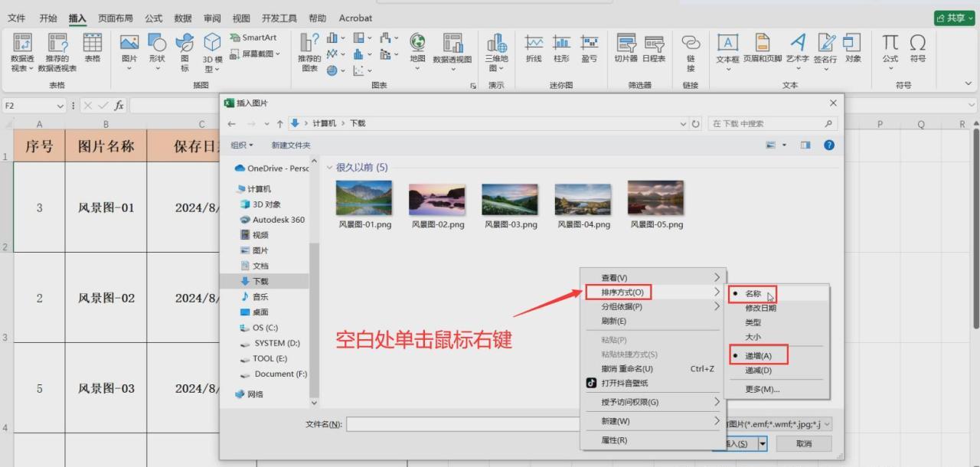
Task: Insert a Win/Loss sparkline
Action: coord(589,48)
